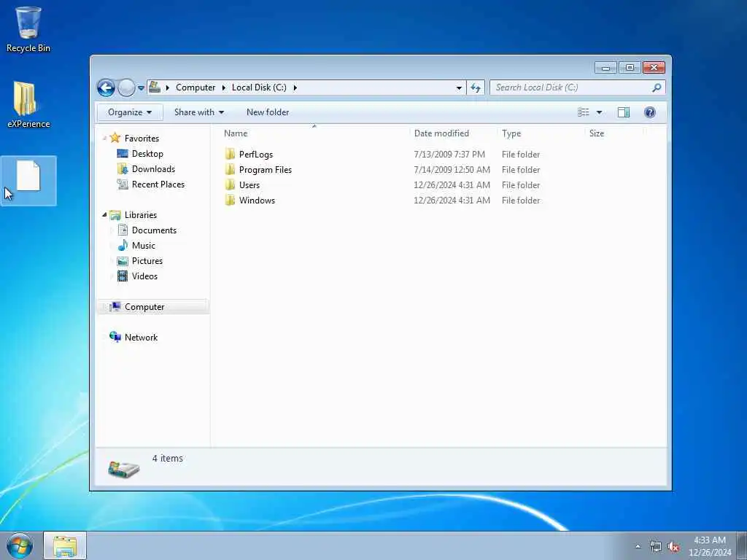
Task: Select the Users folder icon
Action: (x=230, y=184)
